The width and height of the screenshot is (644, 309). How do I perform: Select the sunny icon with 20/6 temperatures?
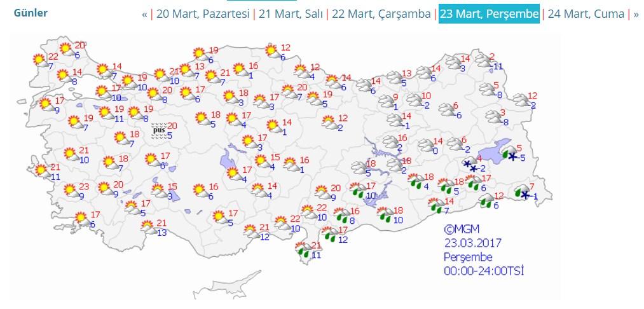coord(67,50)
